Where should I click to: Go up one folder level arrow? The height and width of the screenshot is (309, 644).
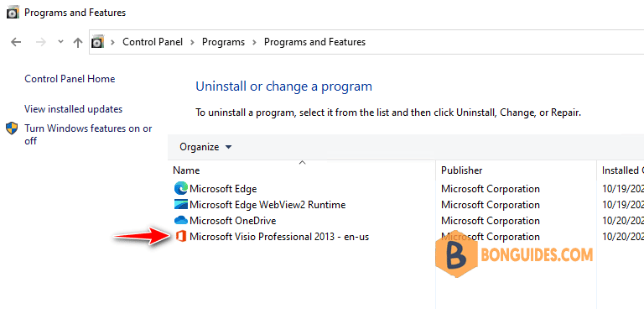tap(78, 42)
